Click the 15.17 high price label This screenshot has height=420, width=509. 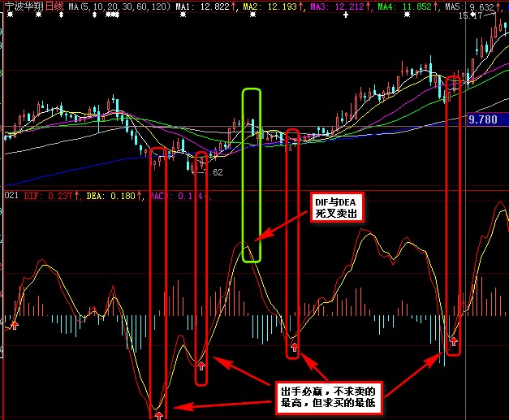pos(471,15)
